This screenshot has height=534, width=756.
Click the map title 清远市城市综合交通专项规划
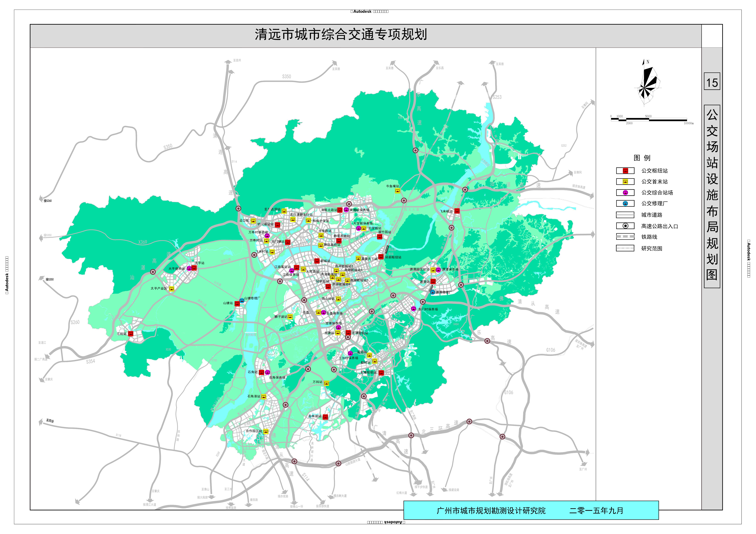click(x=341, y=35)
